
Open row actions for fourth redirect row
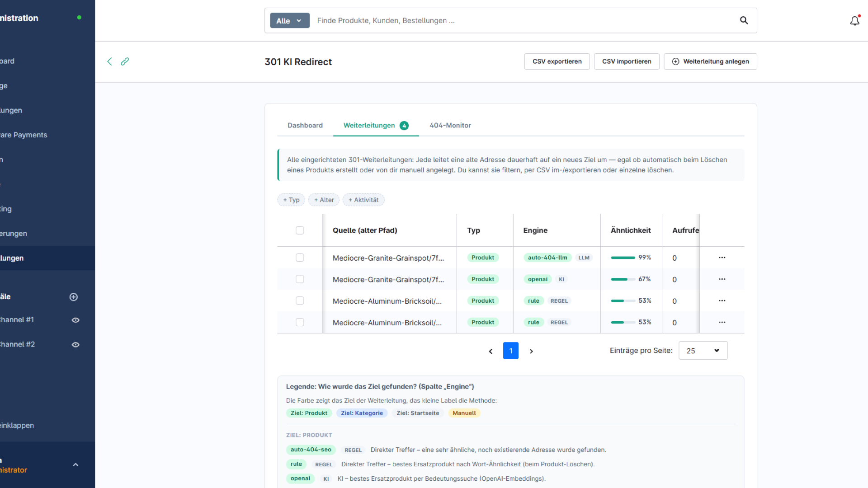point(722,322)
